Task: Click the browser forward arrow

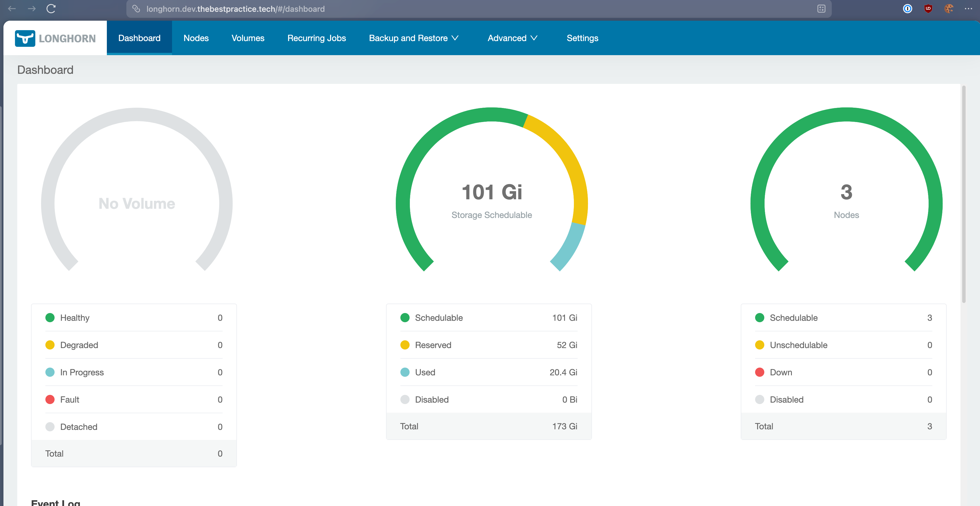Action: coord(32,9)
